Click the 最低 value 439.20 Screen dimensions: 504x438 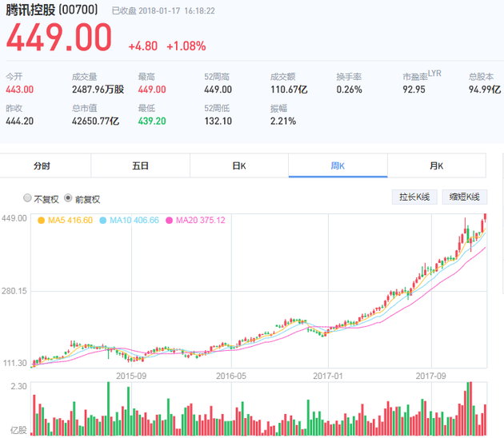click(x=152, y=121)
